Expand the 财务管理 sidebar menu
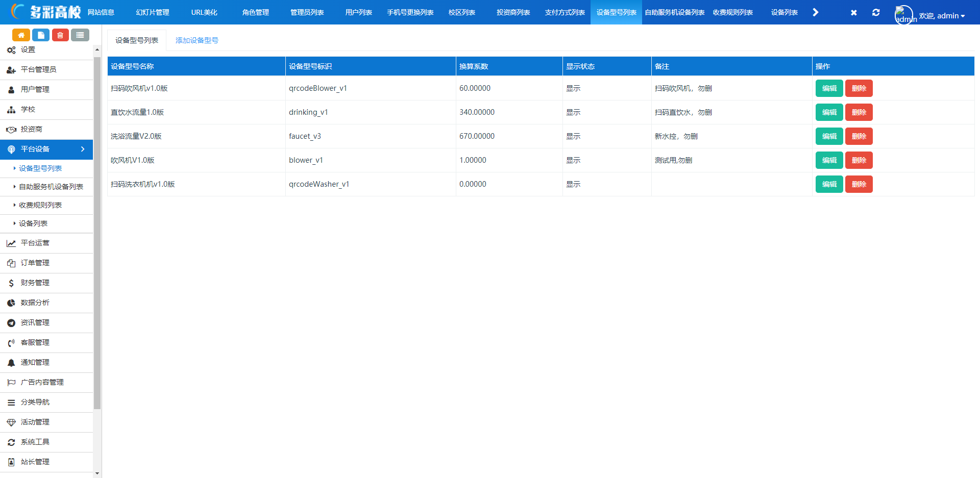 point(46,283)
